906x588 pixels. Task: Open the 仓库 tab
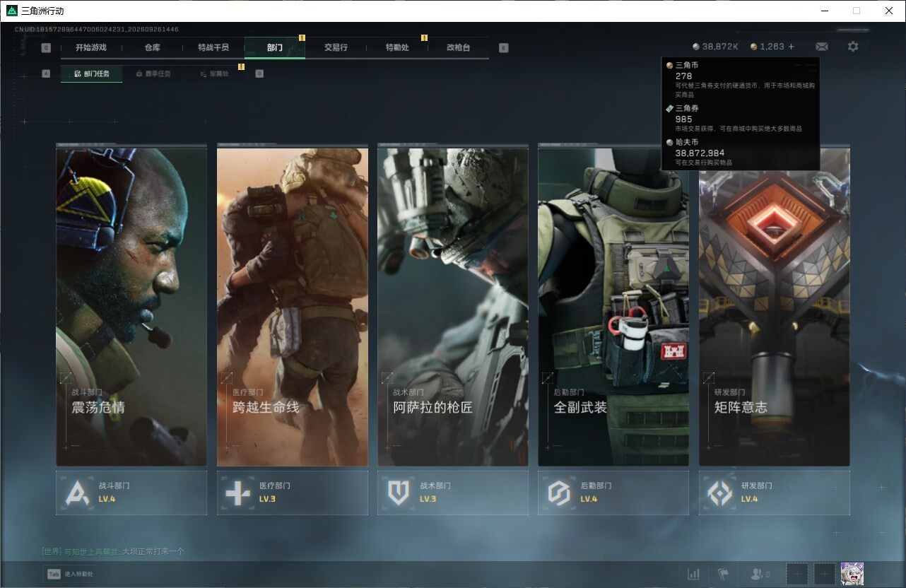pyautogui.click(x=153, y=48)
